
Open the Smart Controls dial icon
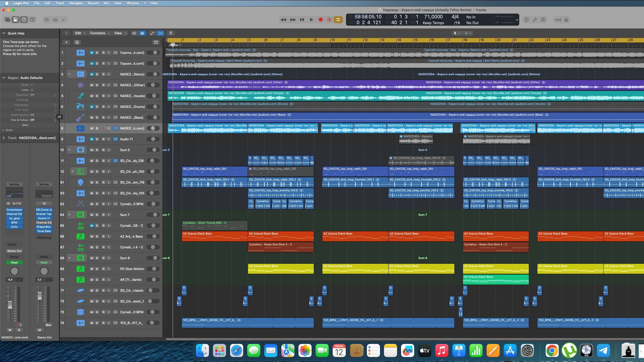point(47,20)
